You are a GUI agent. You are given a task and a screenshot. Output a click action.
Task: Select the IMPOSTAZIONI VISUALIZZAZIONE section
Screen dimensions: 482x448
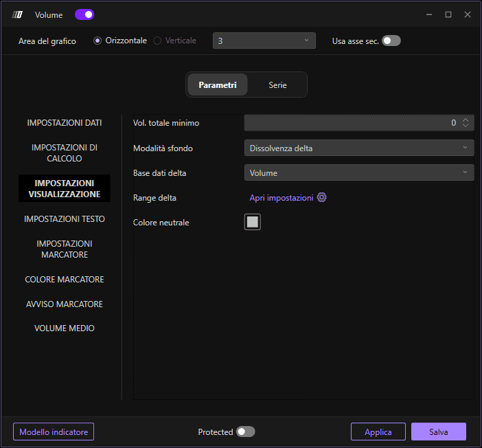(65, 188)
